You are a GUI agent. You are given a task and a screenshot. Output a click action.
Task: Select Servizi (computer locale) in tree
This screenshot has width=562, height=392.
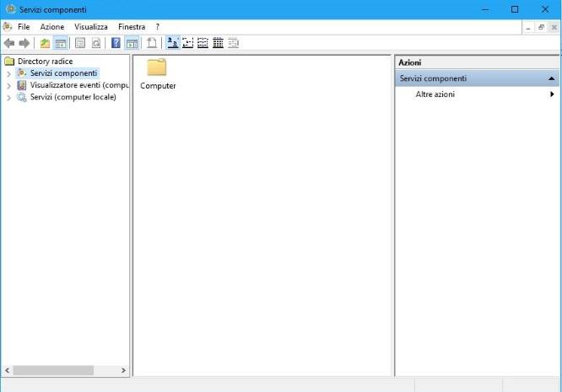point(73,97)
